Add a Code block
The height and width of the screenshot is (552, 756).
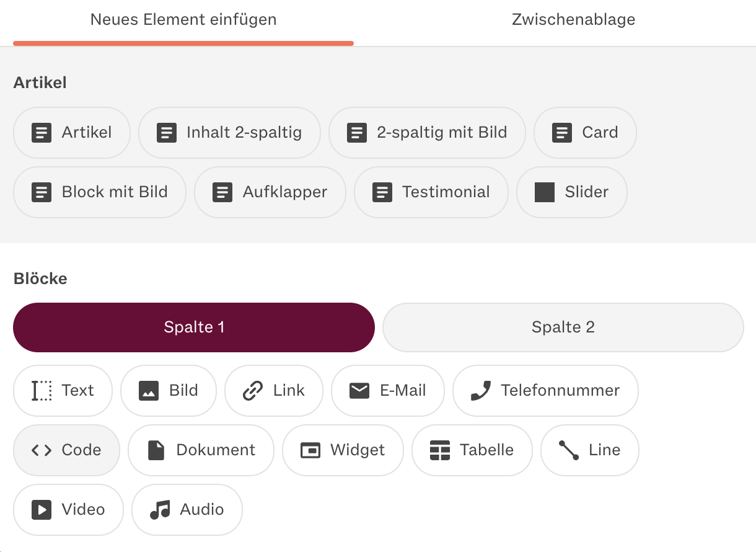click(66, 450)
